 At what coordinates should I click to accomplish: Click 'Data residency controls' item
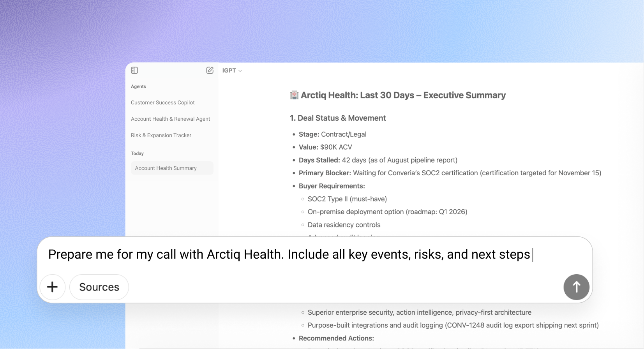click(x=344, y=225)
